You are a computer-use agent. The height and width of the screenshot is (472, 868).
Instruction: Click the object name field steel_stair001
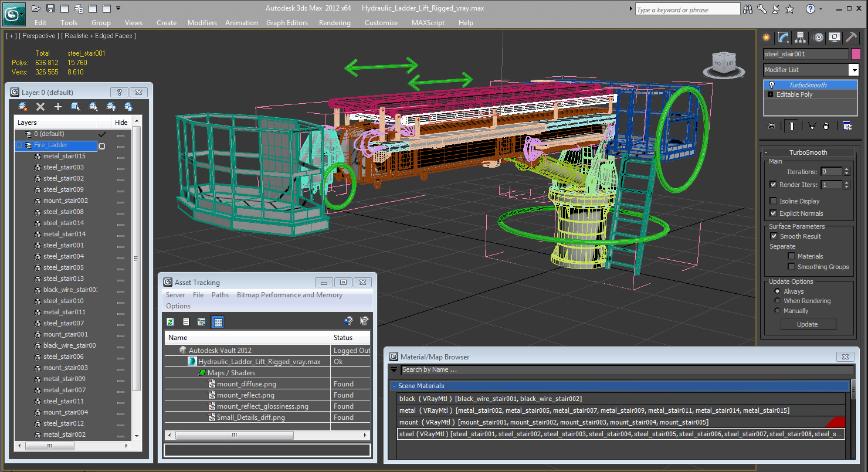[806, 54]
